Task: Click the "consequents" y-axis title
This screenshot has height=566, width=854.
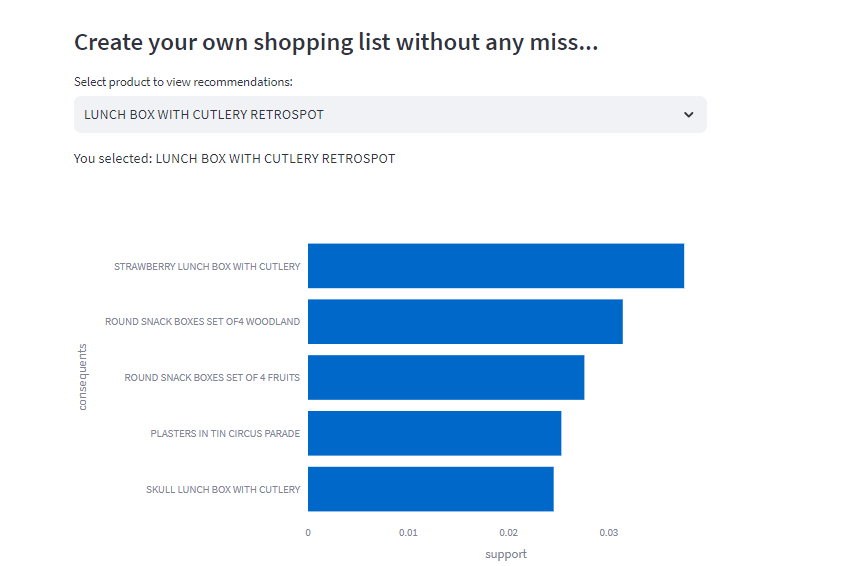Action: coord(83,377)
